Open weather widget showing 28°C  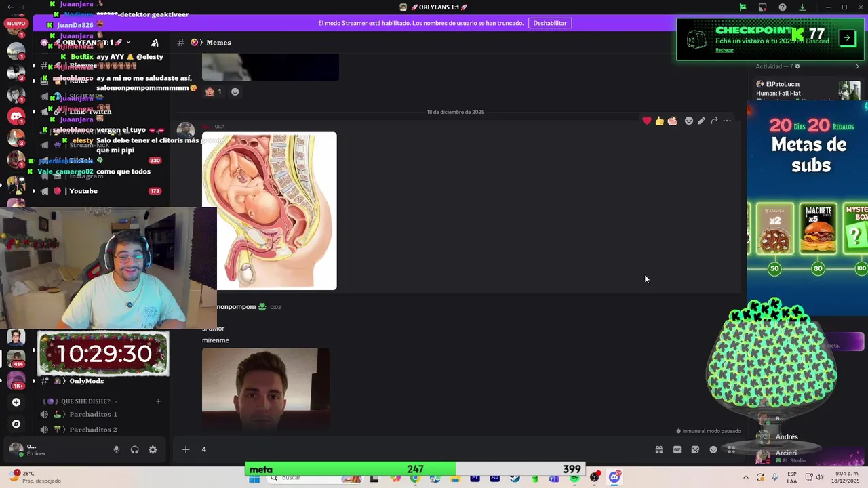tap(34, 477)
